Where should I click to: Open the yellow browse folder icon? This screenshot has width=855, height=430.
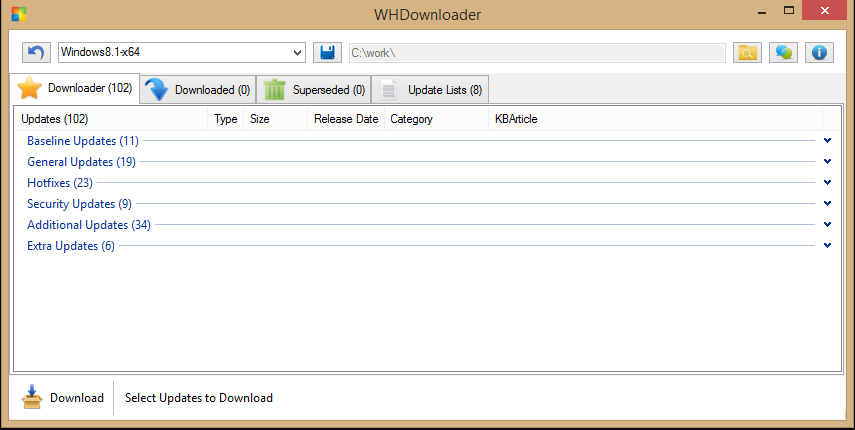point(747,53)
